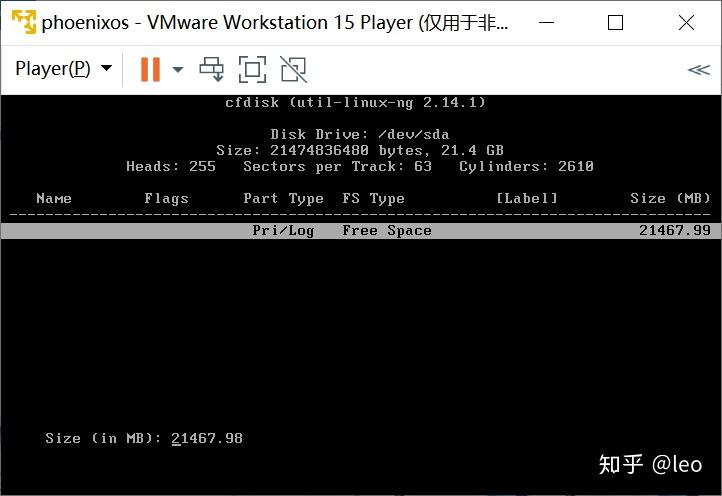The image size is (722, 496).
Task: Click the [Label] column header
Action: coord(527,198)
